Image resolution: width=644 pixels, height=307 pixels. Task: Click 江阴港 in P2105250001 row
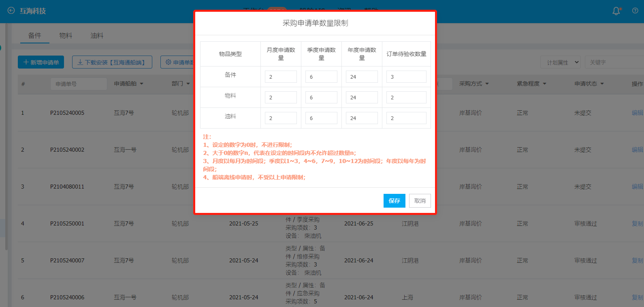pos(410,223)
